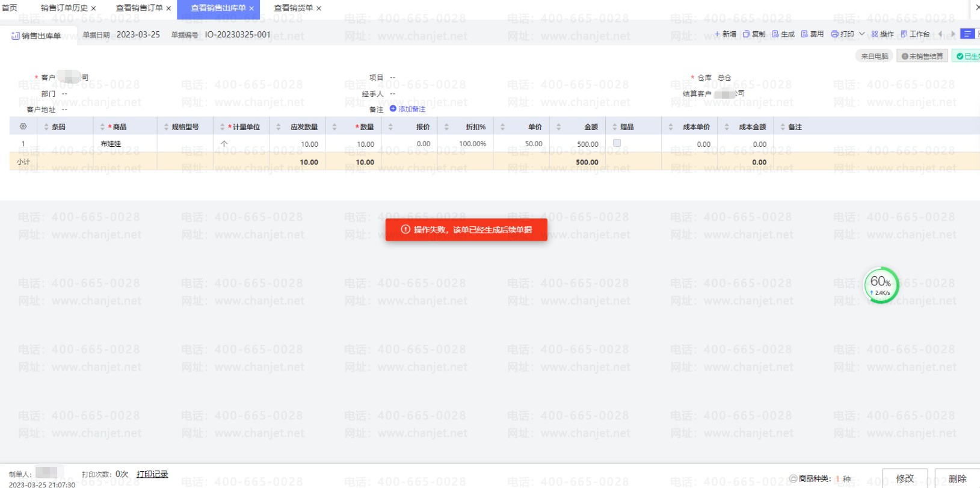
Task: Close the 查看销售订单 tab
Action: point(168,8)
